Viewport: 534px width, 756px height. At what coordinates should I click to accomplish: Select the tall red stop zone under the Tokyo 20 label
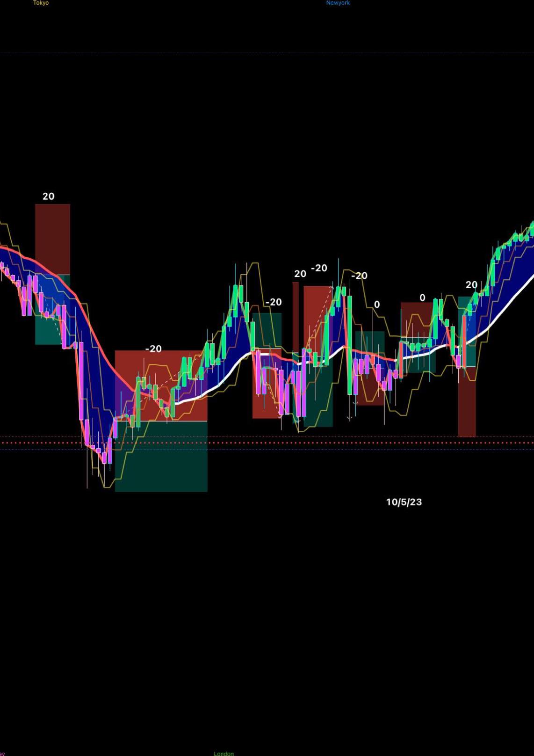point(52,240)
